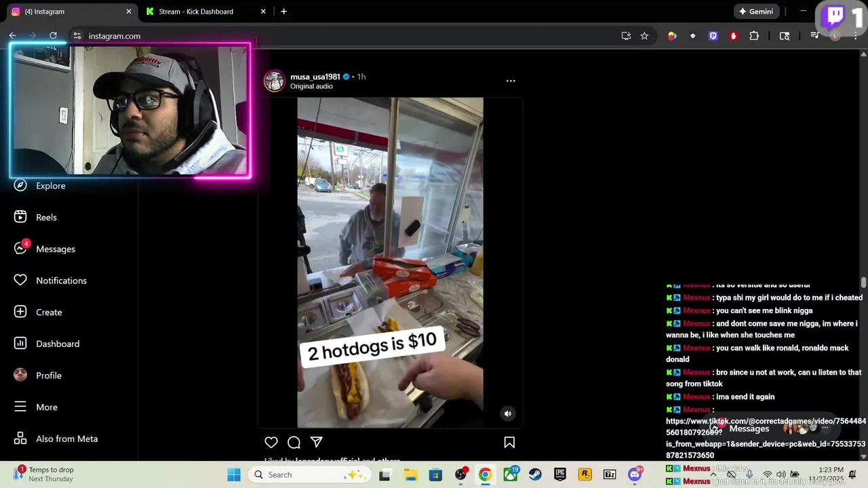Open the Original audio link
Screen dimensions: 868x488
tap(311, 86)
